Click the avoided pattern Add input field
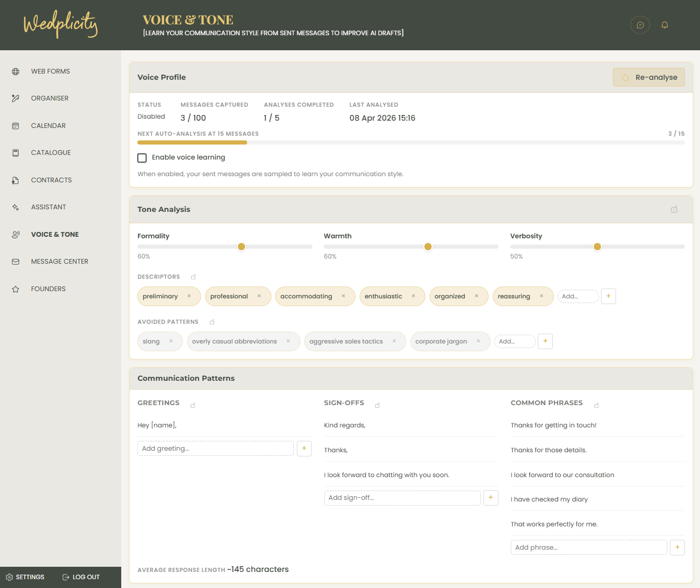This screenshot has width=700, height=588. click(x=515, y=341)
